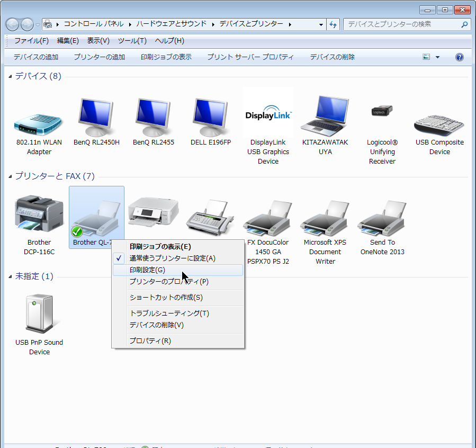
Task: Expand the arrow after デバイスとプリンター breadcrumb
Action: click(x=290, y=24)
